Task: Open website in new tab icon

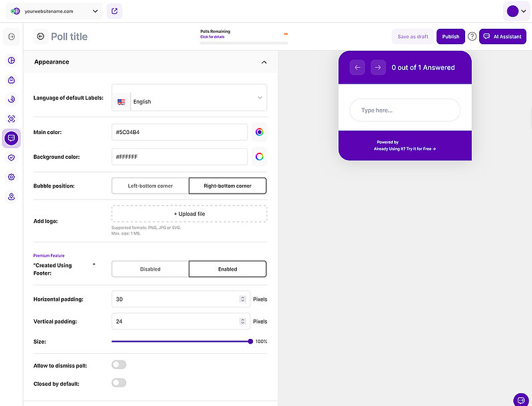Action: click(114, 11)
